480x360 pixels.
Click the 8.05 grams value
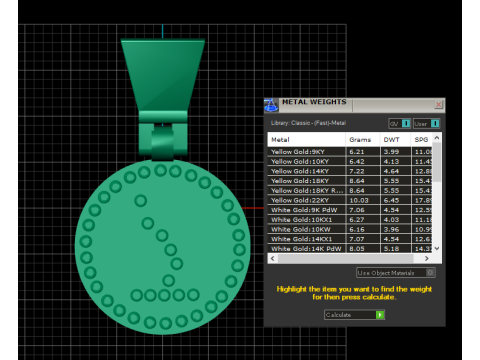click(x=357, y=248)
